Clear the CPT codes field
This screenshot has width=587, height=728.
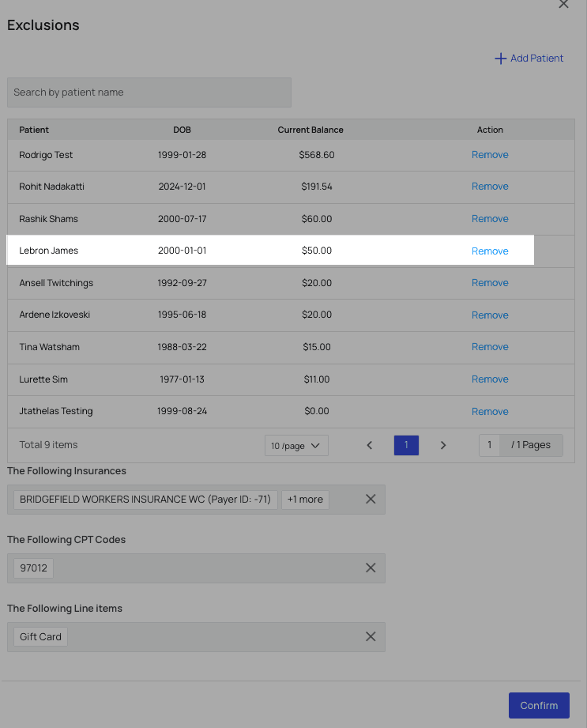370,568
